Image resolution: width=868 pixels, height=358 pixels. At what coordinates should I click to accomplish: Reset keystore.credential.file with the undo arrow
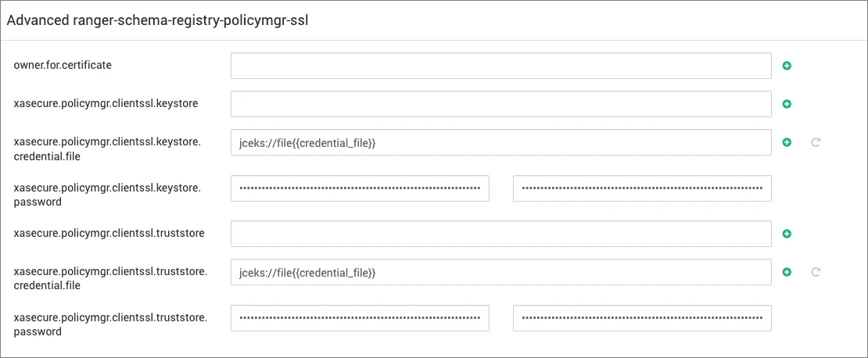(815, 142)
